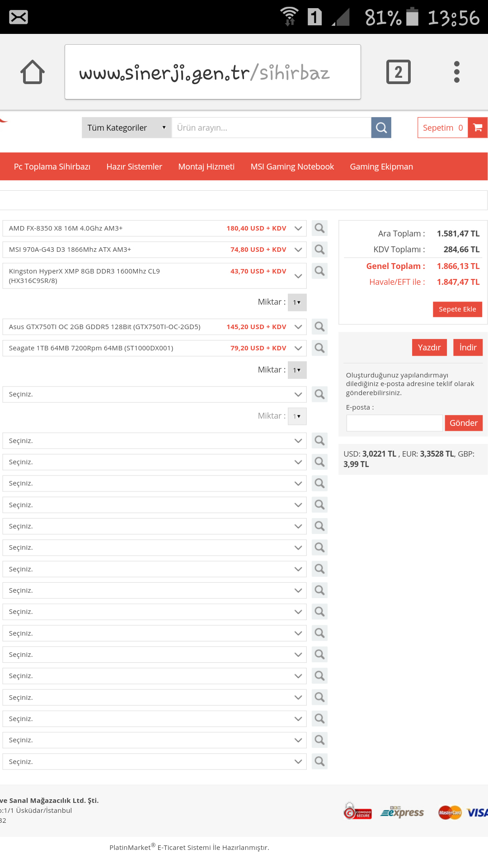488x868 pixels.
Task: Open the Miktar selector under Kingston HyperX
Action: (297, 302)
